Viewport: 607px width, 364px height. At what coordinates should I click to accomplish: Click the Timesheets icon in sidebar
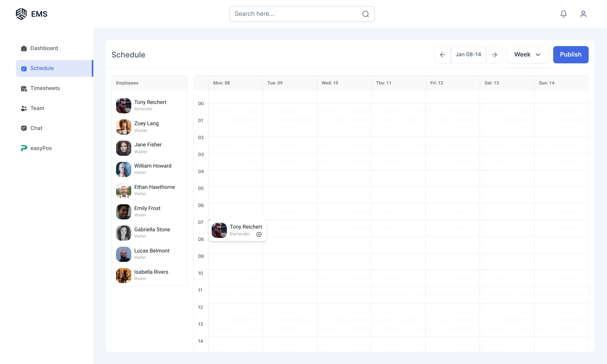[x=24, y=88]
